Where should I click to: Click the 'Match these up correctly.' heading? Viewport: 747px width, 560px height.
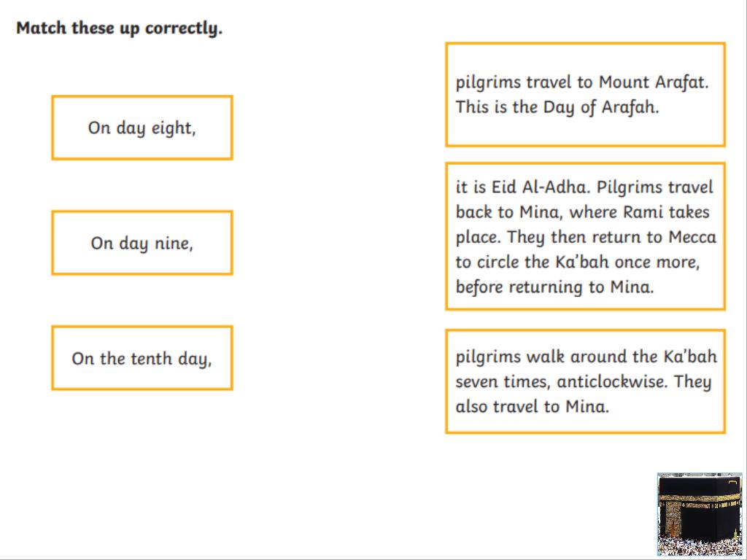tap(119, 28)
